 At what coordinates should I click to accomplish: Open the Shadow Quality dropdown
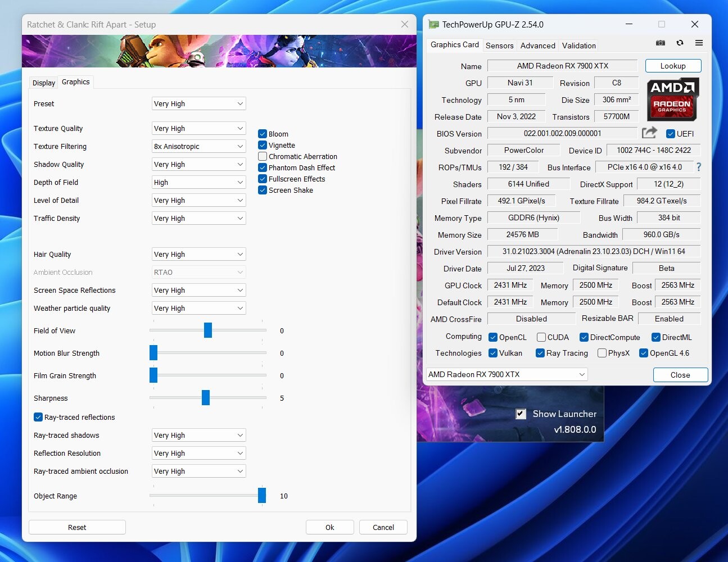pos(199,164)
